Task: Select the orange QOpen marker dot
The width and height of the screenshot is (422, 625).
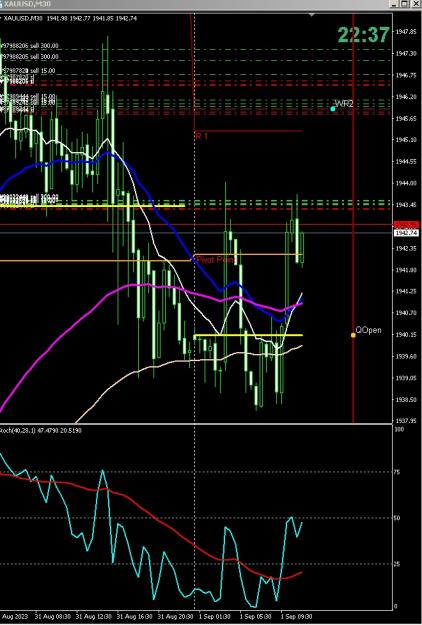Action: [353, 335]
